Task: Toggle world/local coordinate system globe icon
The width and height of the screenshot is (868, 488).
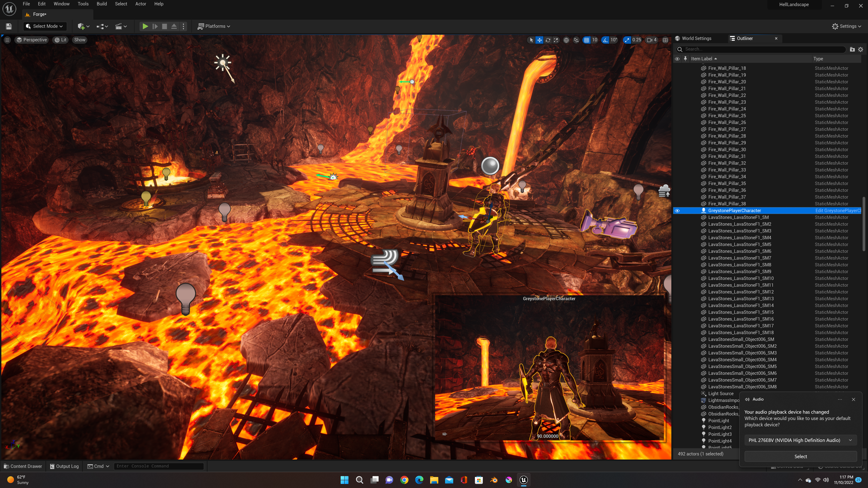Action: coord(566,40)
